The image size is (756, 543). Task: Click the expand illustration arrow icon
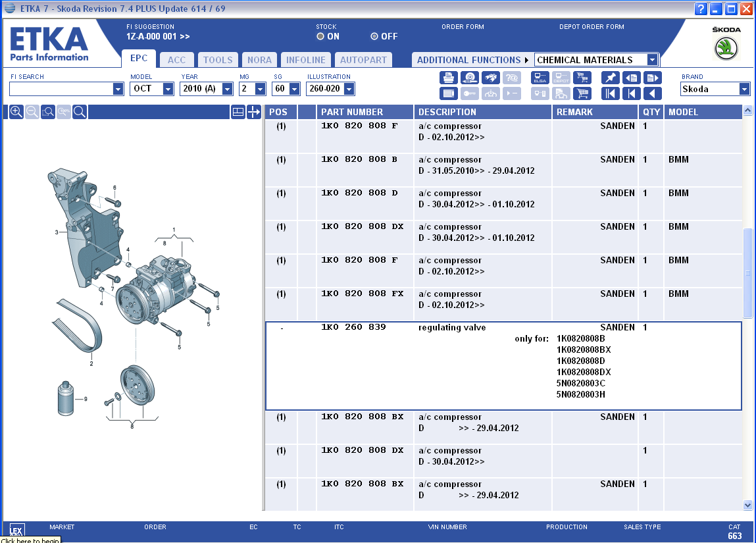click(x=253, y=112)
